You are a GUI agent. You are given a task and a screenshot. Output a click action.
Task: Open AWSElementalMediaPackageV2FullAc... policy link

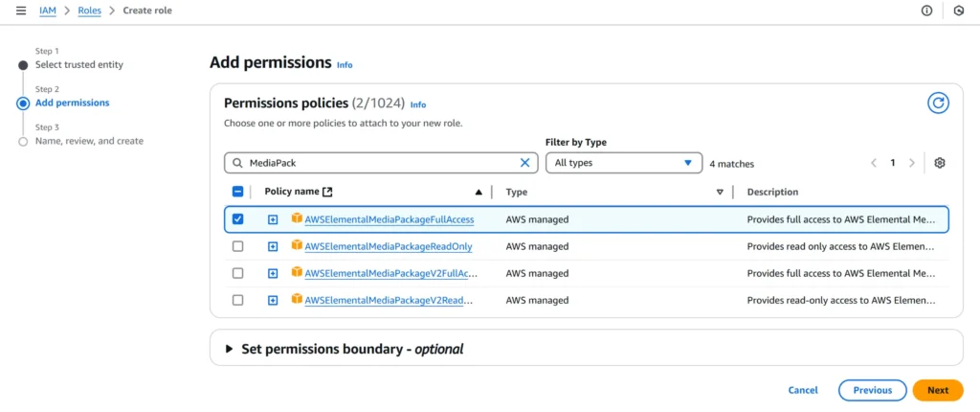[391, 274]
